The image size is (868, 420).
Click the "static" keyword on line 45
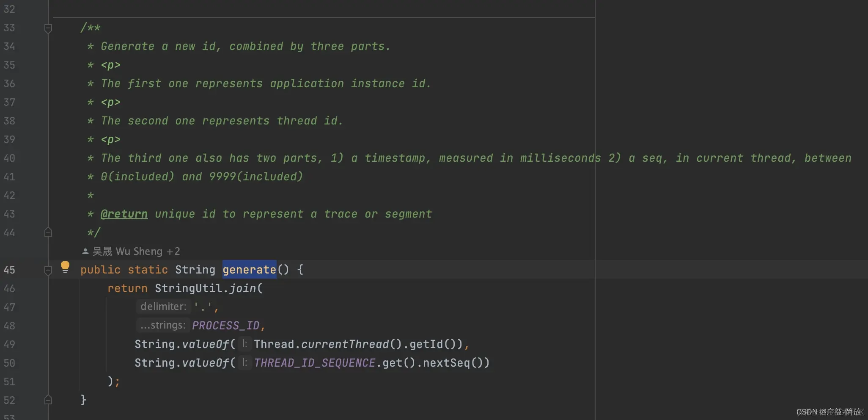click(148, 270)
